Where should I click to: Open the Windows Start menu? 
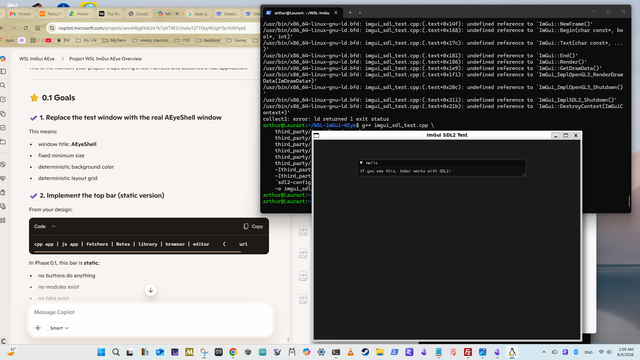coord(101,352)
